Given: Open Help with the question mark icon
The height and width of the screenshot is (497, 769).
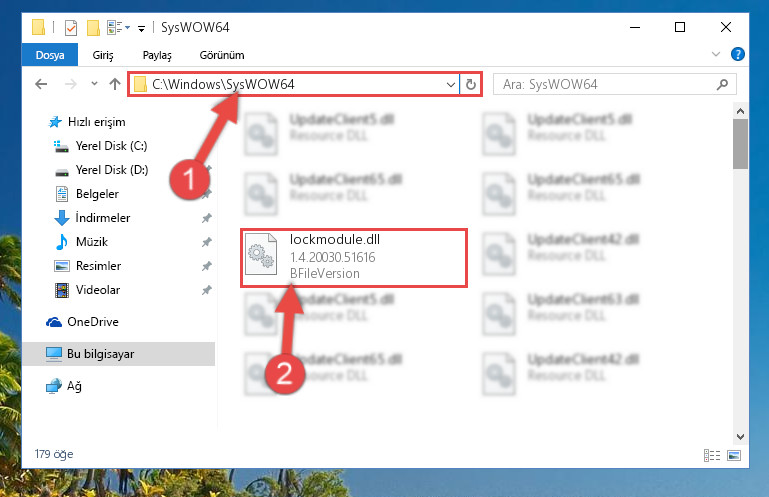Looking at the screenshot, I should tap(737, 54).
